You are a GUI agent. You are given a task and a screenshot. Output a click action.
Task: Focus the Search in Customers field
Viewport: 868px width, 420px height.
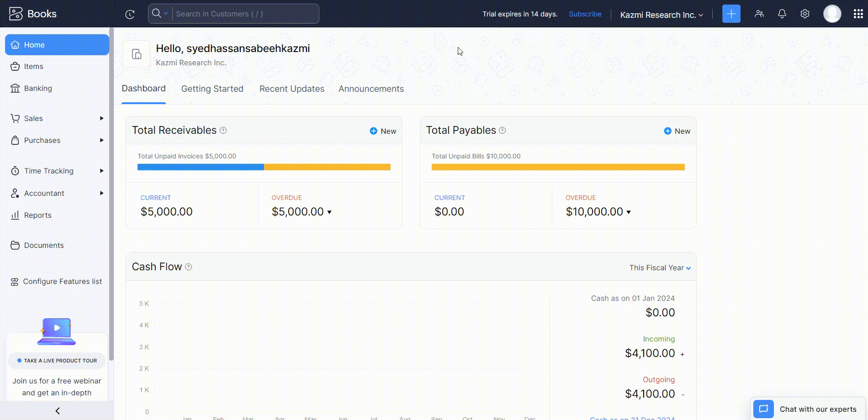tap(245, 14)
